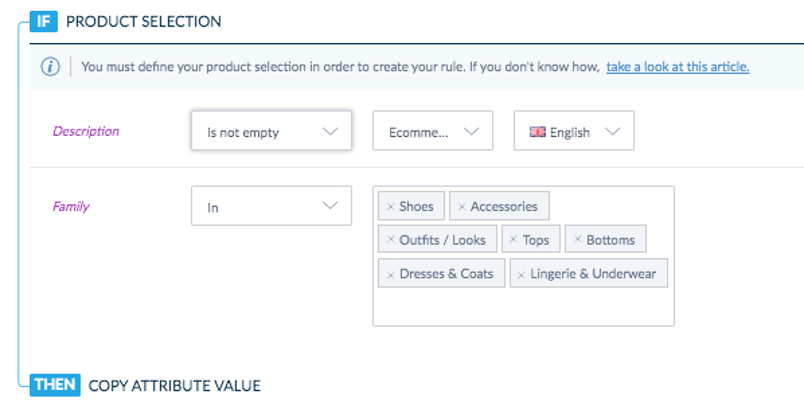Click the Copy Attribute Value heading

[174, 385]
